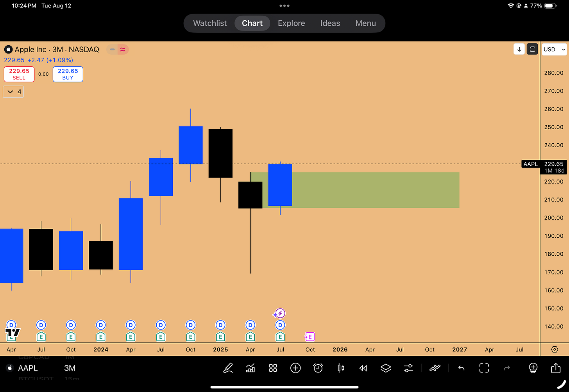Open AAPL symbol search in bottom bar
569x392 pixels.
pyautogui.click(x=28, y=368)
